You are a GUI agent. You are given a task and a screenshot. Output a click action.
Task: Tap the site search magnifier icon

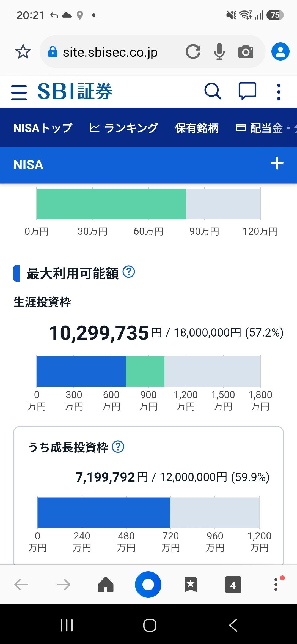point(213,91)
